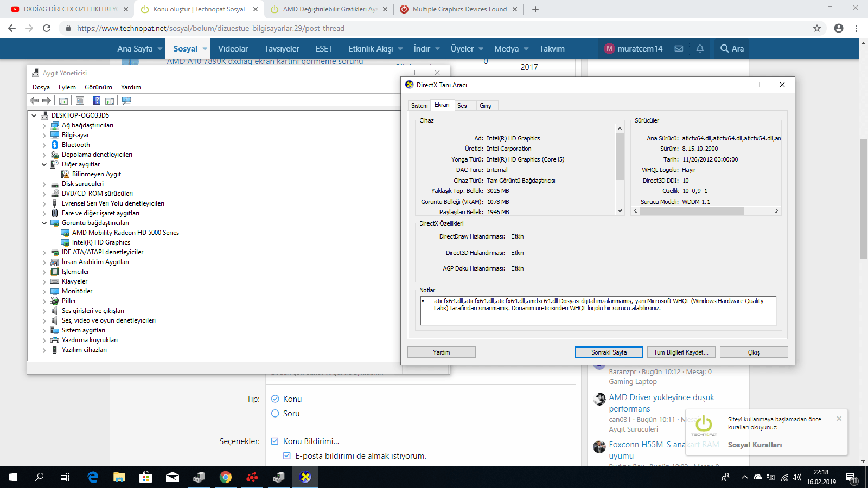Expand the Bluetooth tree node
The width and height of the screenshot is (868, 488).
pos(44,145)
